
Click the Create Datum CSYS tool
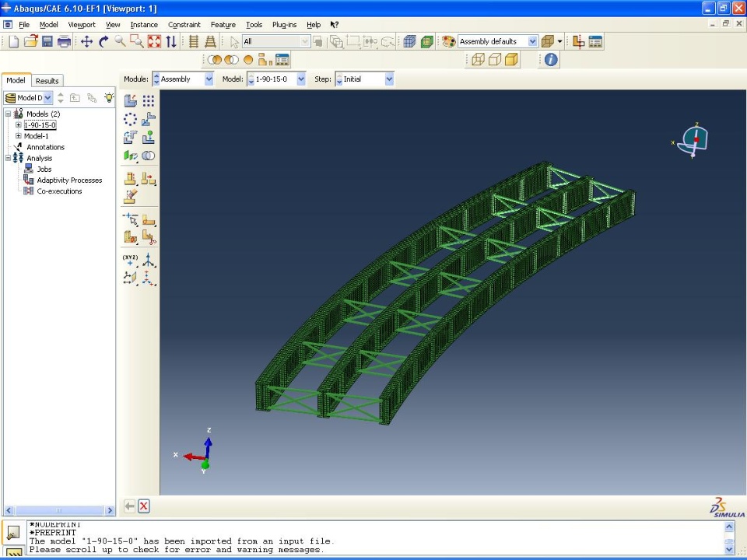pyautogui.click(x=148, y=278)
